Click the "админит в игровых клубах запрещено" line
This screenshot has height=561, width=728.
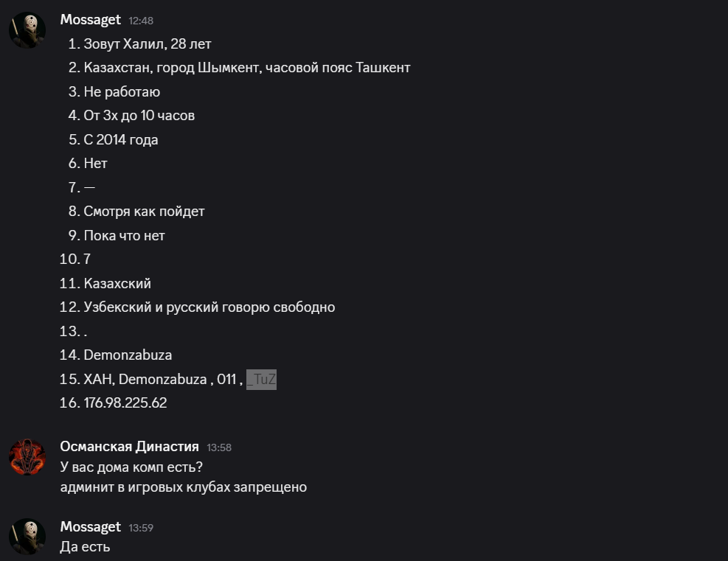[x=183, y=487]
